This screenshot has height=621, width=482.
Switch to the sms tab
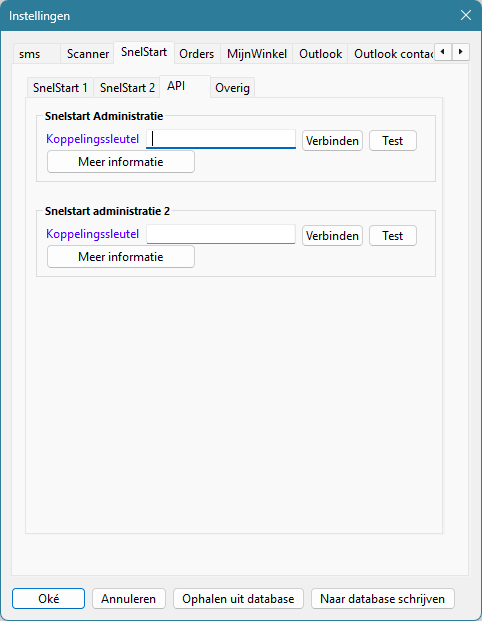coord(36,54)
